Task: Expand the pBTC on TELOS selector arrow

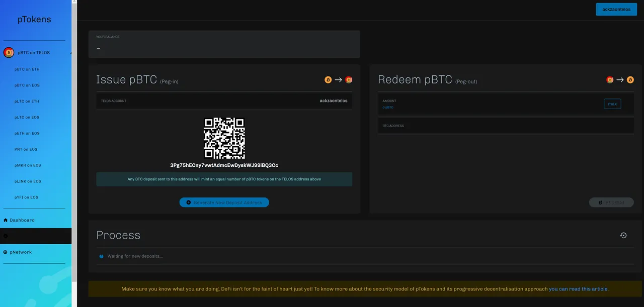Action: click(70, 53)
